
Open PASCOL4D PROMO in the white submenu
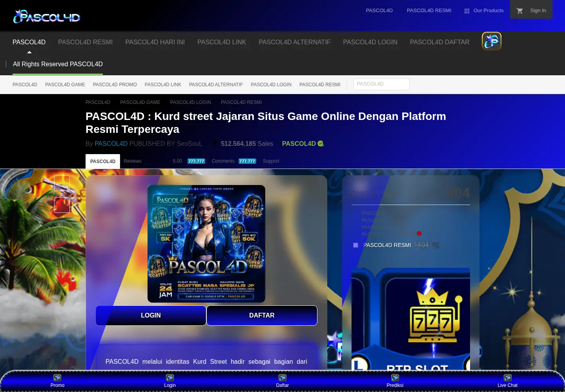click(x=115, y=85)
